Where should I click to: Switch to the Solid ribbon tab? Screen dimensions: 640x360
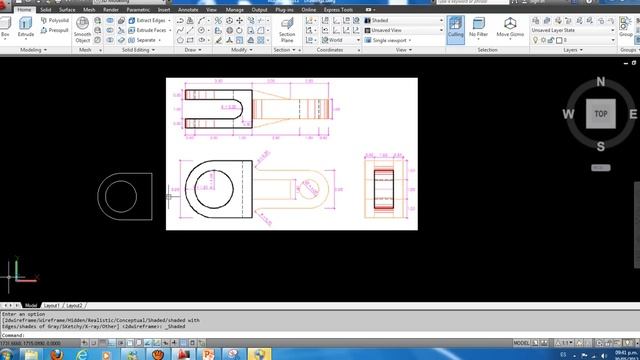[46, 9]
